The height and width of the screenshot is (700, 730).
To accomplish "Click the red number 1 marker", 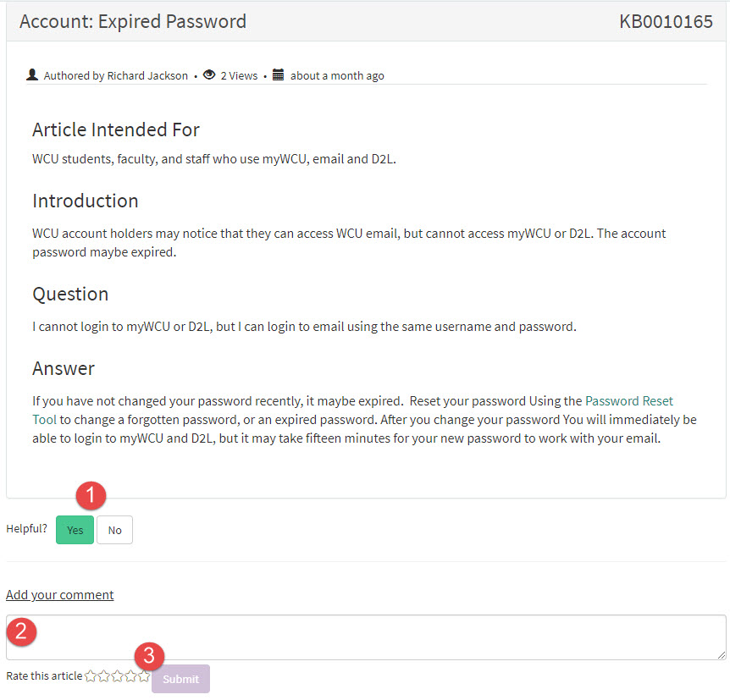I will point(91,495).
